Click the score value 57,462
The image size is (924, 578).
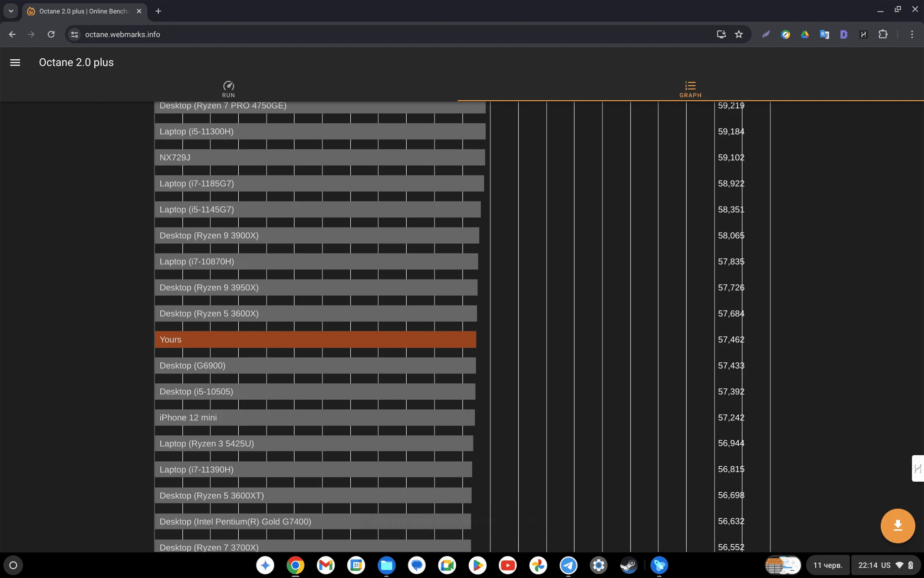(731, 340)
